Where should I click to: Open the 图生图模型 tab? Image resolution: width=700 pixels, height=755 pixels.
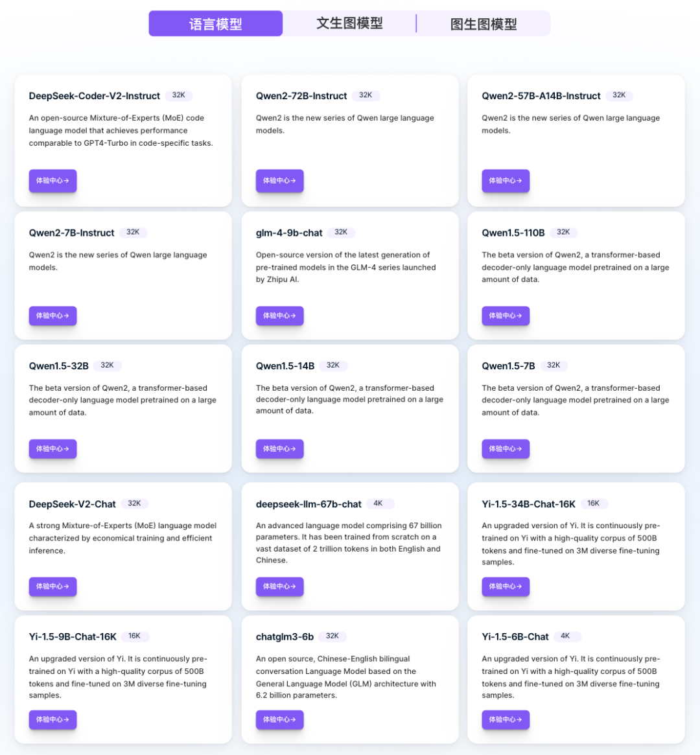(x=483, y=22)
